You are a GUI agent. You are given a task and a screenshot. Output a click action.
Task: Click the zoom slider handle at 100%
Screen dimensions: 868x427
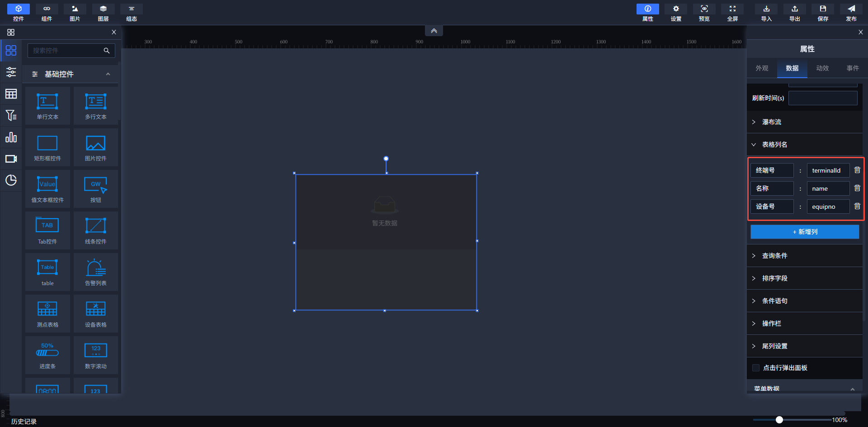pos(779,420)
